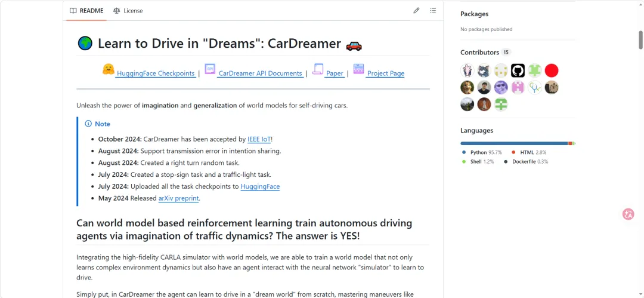The width and height of the screenshot is (644, 298).
Task: Open the orange-red figure contributor avatar
Action: (x=484, y=105)
